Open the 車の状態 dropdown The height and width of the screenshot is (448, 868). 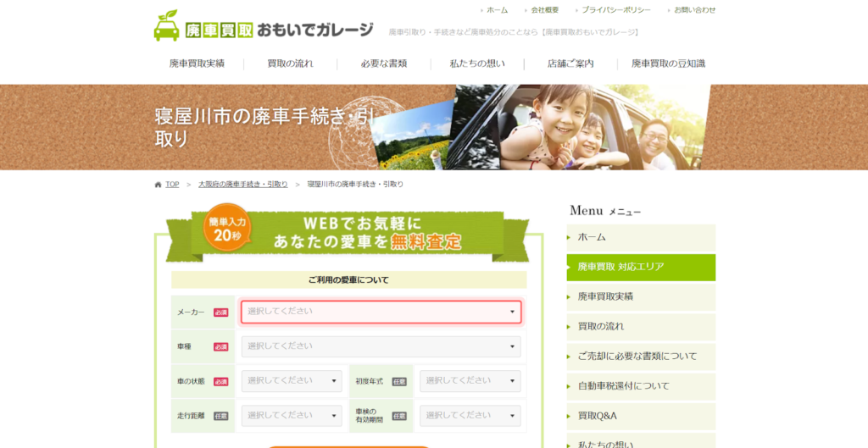(x=292, y=381)
